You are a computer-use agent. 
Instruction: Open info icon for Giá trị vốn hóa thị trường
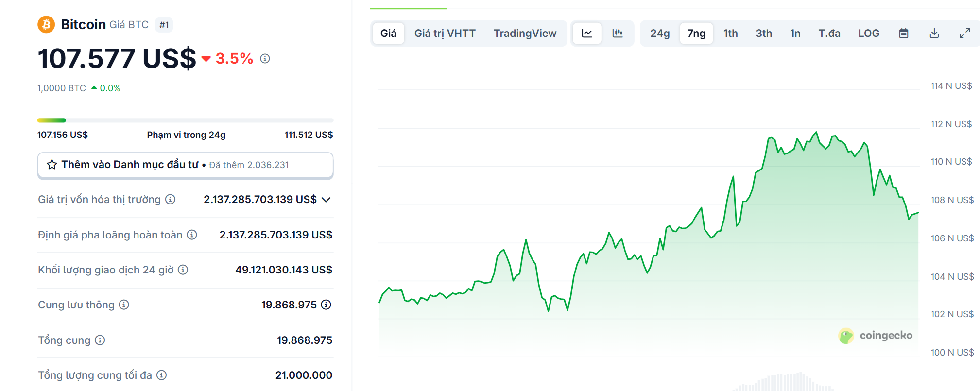click(x=170, y=199)
